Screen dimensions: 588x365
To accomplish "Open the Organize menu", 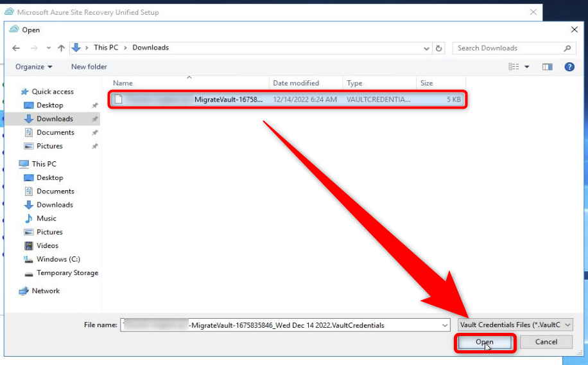I will 33,67.
